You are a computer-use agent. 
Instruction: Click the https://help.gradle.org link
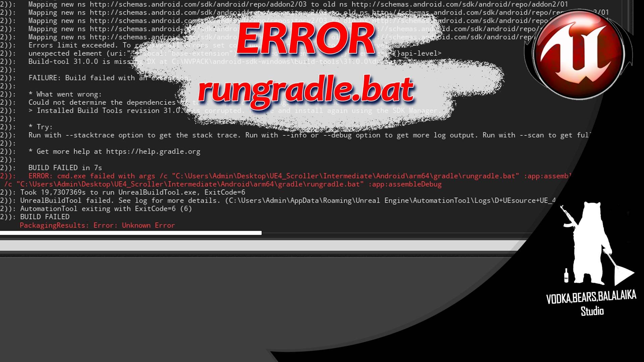[153, 152]
